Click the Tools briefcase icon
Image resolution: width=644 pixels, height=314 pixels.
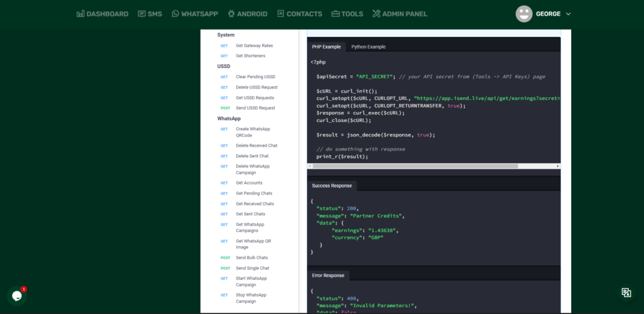[x=336, y=14]
